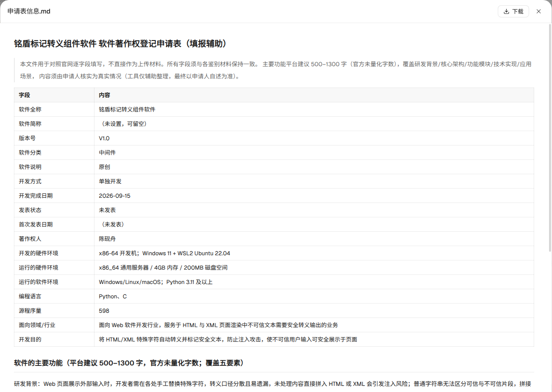Click the 软件全称 field cell

pyautogui.click(x=54, y=109)
